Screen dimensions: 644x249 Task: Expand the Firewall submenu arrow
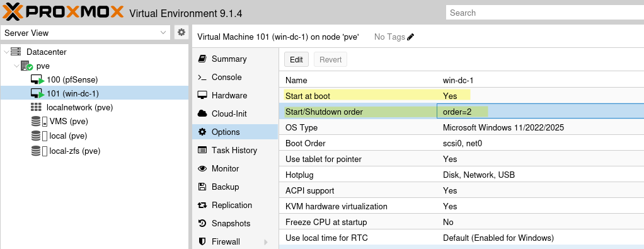coord(265,242)
